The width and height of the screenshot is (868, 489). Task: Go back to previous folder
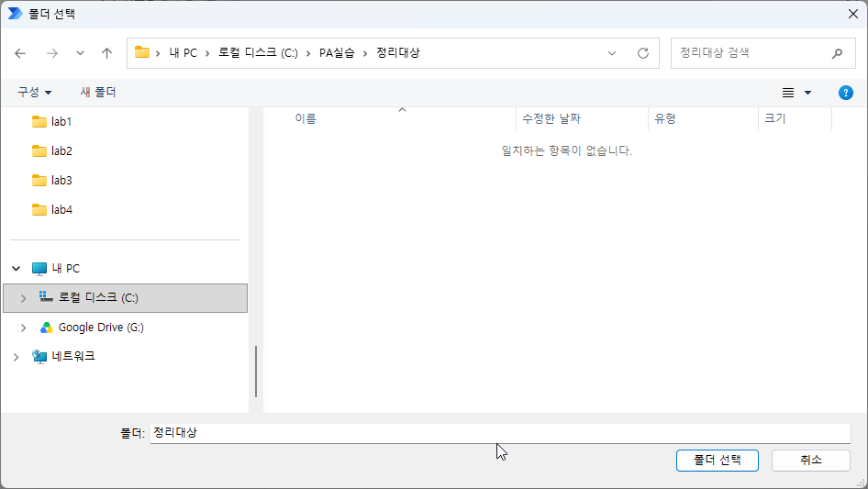[20, 53]
